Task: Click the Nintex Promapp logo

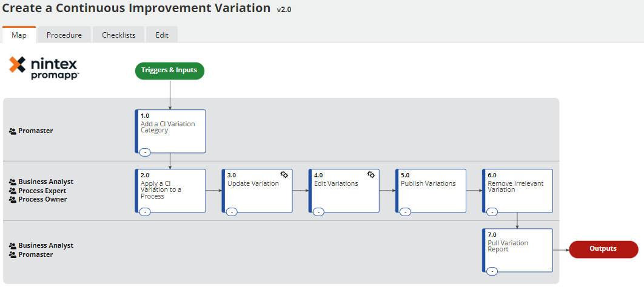Action: click(x=44, y=68)
